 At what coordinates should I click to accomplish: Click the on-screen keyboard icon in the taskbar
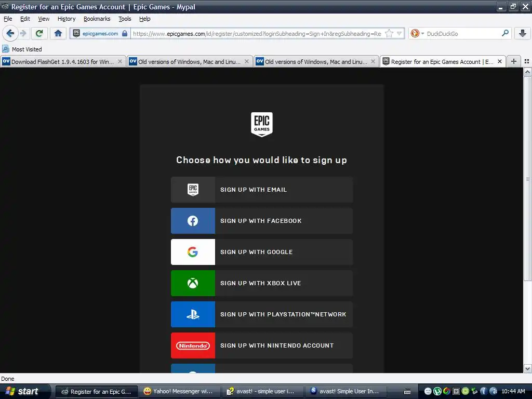click(x=407, y=392)
